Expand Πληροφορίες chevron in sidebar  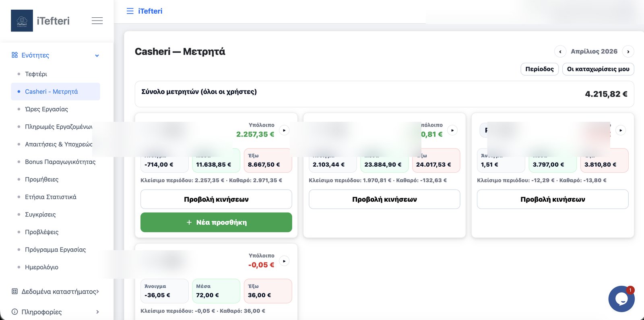97,312
